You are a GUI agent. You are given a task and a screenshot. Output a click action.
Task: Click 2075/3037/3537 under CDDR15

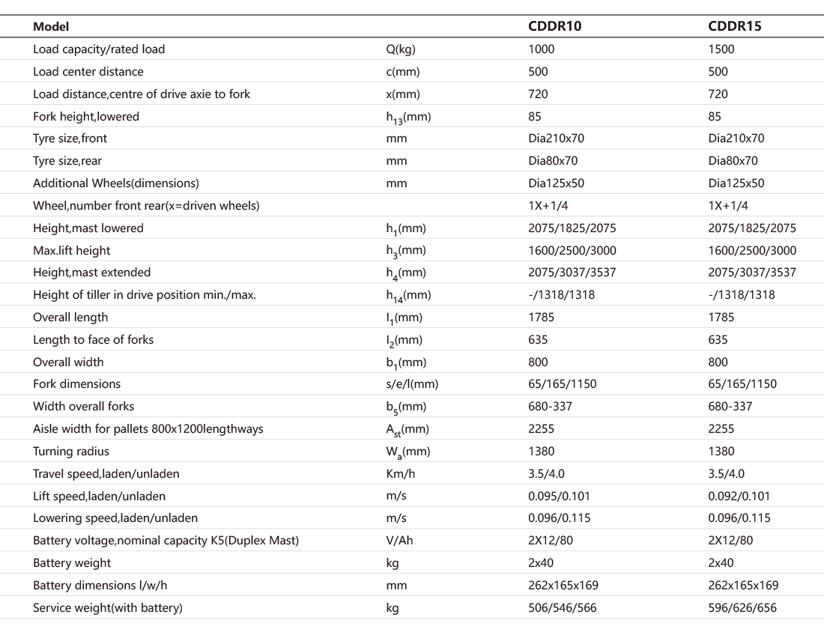tap(752, 273)
